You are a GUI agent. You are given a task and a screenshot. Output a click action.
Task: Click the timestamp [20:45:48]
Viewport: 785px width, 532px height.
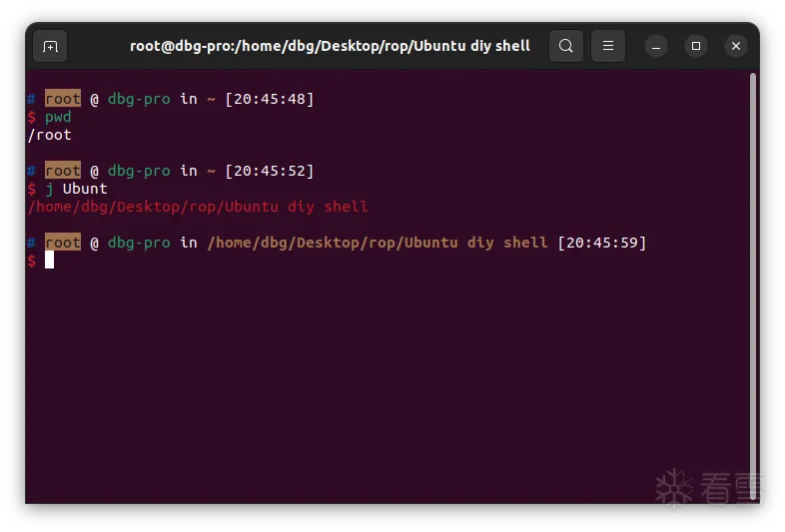pos(270,99)
